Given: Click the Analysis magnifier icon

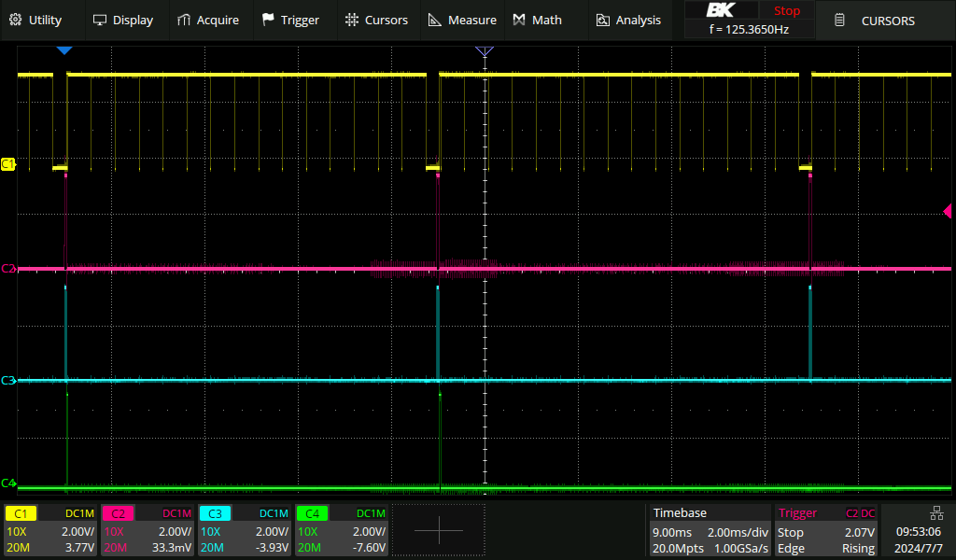Looking at the screenshot, I should click(602, 21).
